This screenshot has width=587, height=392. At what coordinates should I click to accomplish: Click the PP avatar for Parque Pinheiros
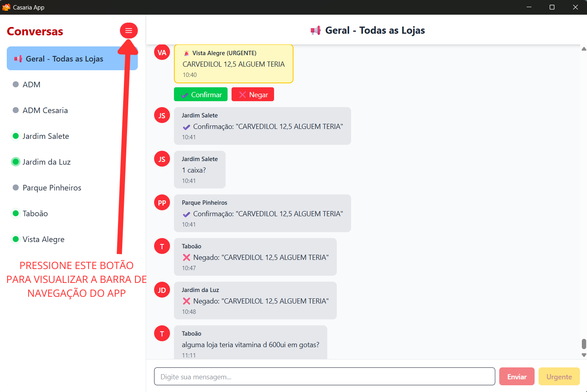162,202
